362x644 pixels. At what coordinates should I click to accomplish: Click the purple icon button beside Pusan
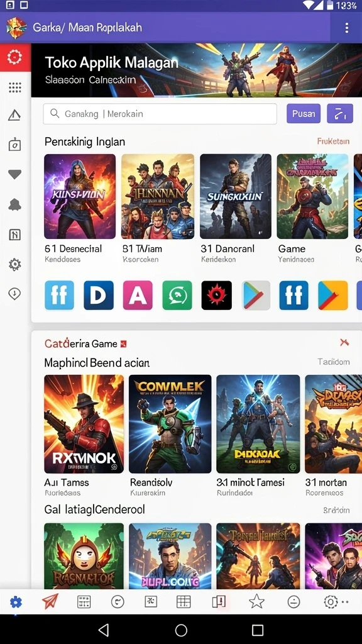tap(340, 114)
